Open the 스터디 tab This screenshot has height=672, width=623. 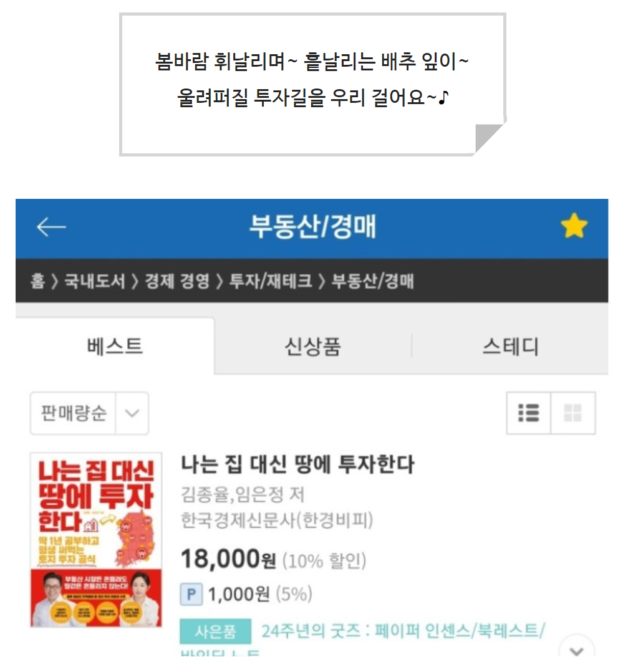(x=510, y=347)
